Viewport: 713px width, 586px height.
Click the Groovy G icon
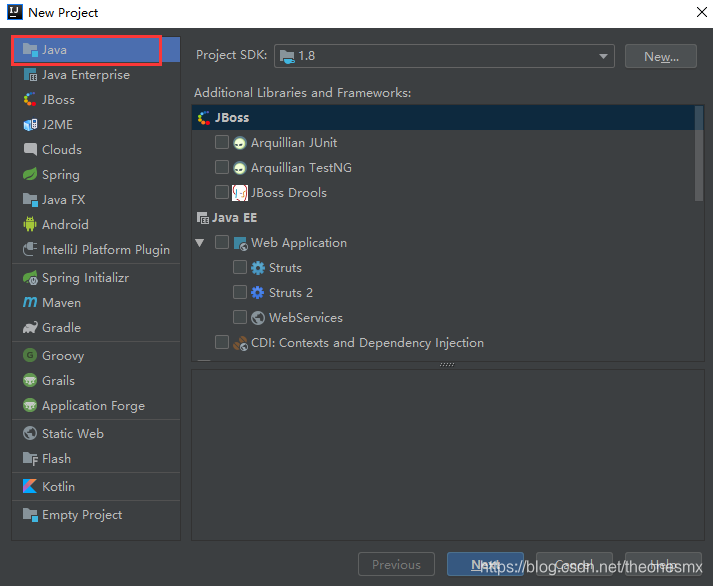30,355
